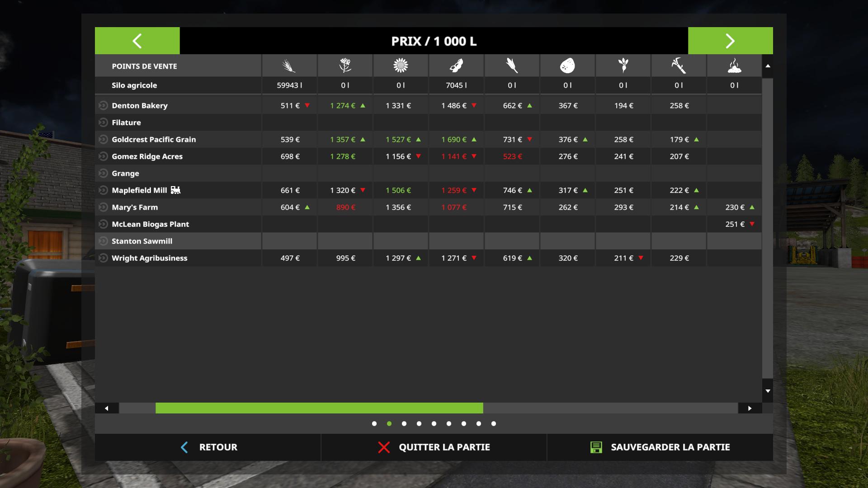Select the manure pile column icon
The image size is (868, 488).
734,66
